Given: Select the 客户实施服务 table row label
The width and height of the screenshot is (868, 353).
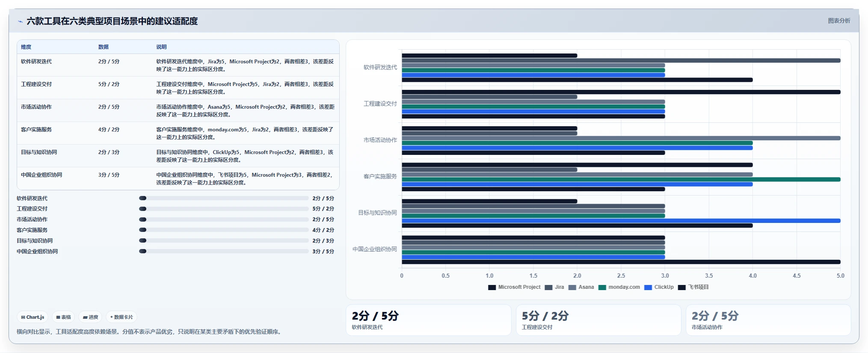Looking at the screenshot, I should (x=36, y=130).
